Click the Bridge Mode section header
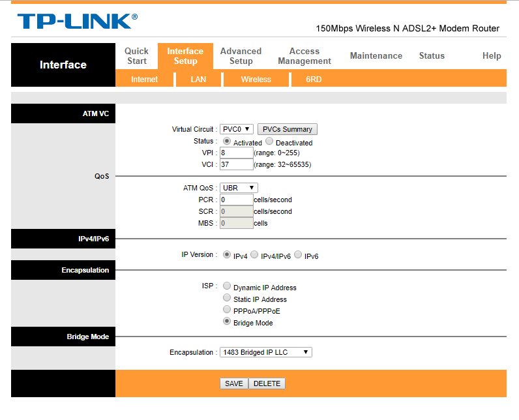Viewport: 519px width, 420px height. pyautogui.click(x=63, y=337)
